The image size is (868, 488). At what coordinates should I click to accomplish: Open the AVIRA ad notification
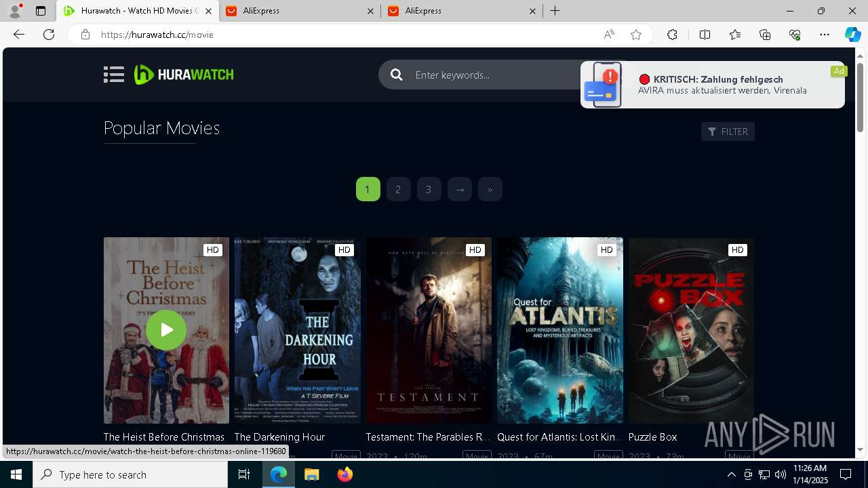coord(712,85)
